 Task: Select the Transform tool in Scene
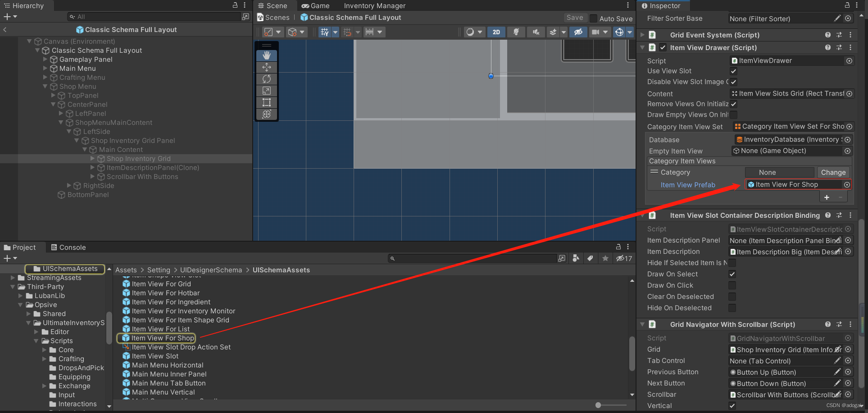[267, 114]
